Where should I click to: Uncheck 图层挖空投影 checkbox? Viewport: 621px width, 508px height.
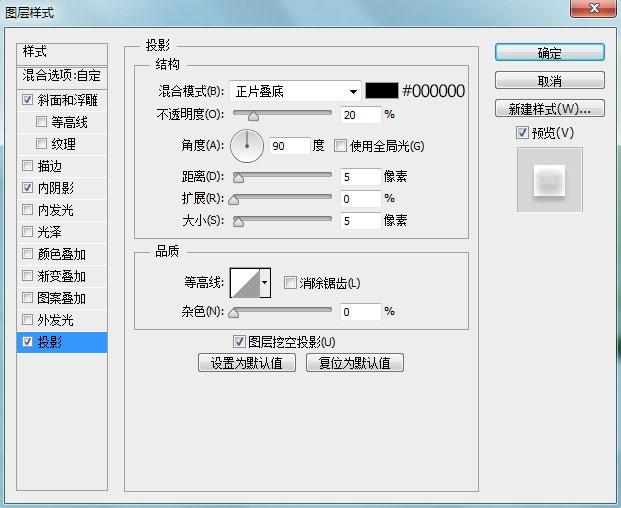coord(239,341)
